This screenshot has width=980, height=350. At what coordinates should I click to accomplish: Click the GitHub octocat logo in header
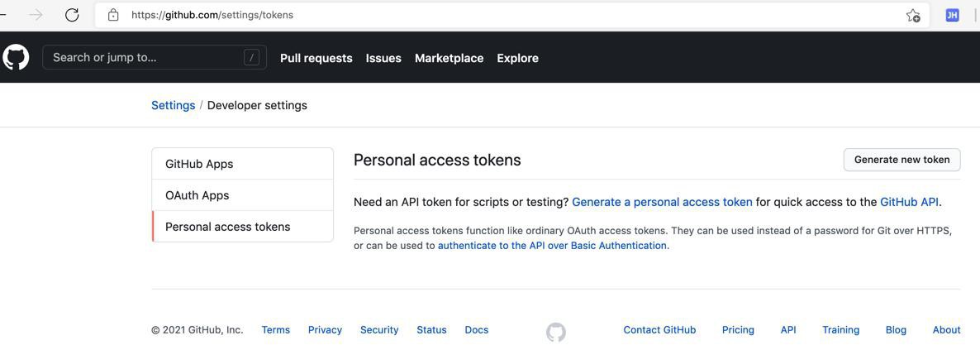16,58
